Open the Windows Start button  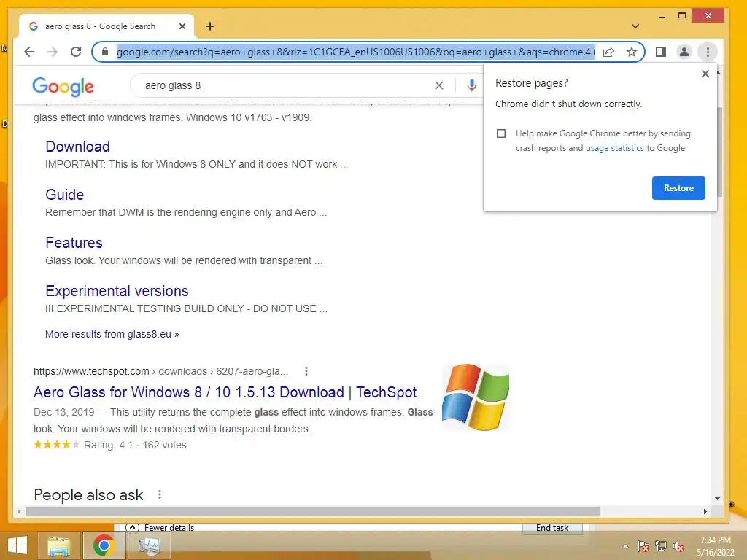click(18, 545)
